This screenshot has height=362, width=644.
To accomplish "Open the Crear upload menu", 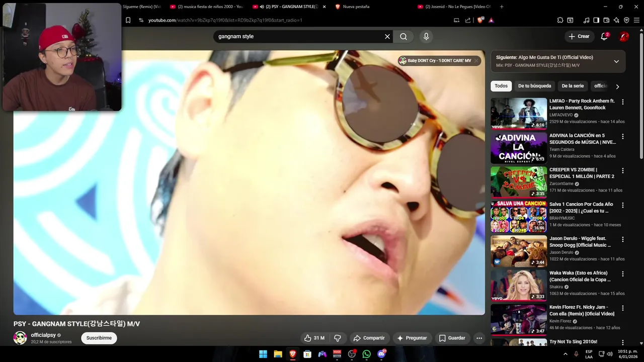I will coord(579,36).
